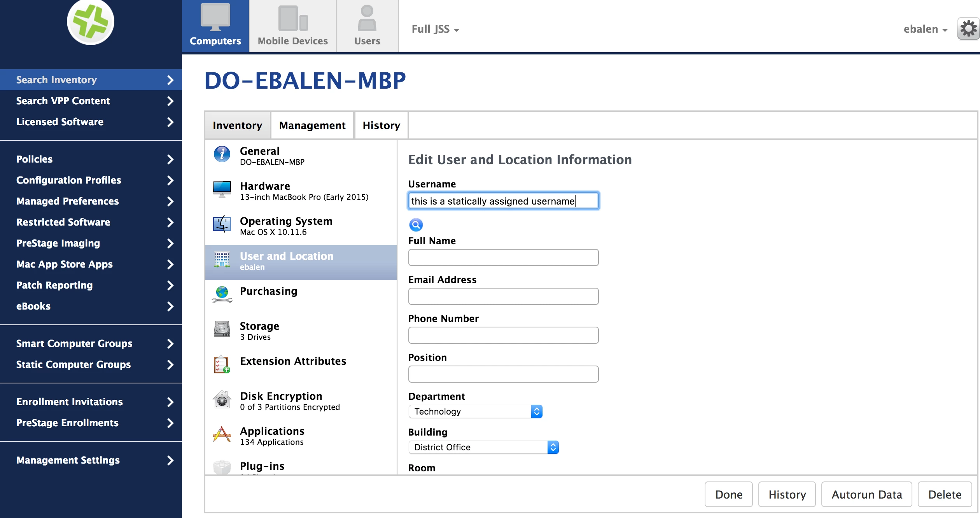Open Patch Reporting sidebar item

tap(91, 285)
